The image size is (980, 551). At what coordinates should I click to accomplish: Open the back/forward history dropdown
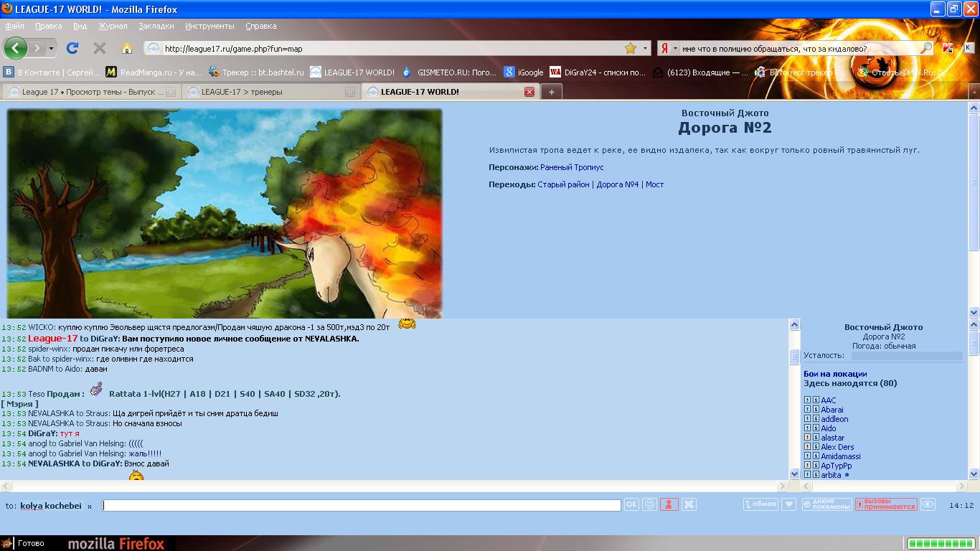(x=51, y=48)
